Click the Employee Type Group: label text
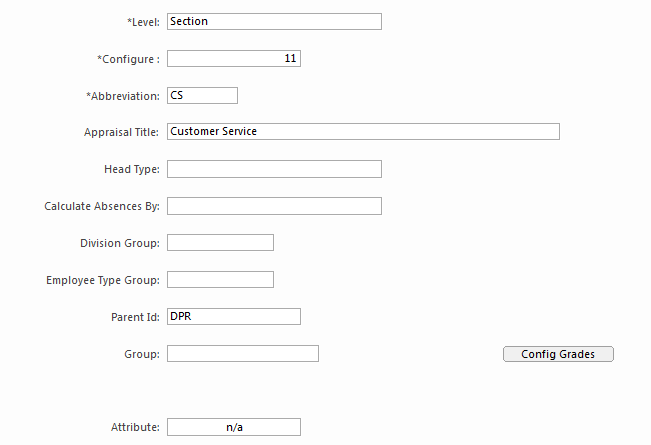Viewport: 651px width, 445px height. (103, 280)
